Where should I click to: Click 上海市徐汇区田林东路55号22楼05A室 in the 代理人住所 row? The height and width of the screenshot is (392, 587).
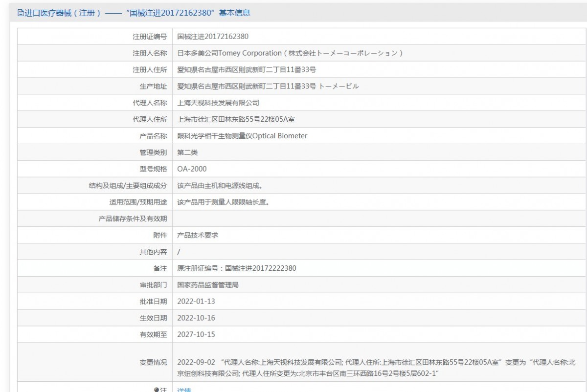coord(236,119)
